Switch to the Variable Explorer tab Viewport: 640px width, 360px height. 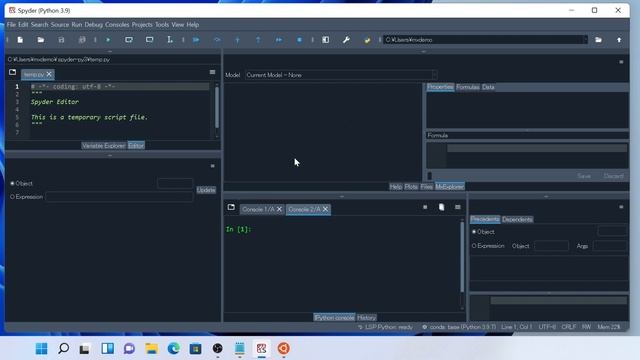pyautogui.click(x=104, y=146)
